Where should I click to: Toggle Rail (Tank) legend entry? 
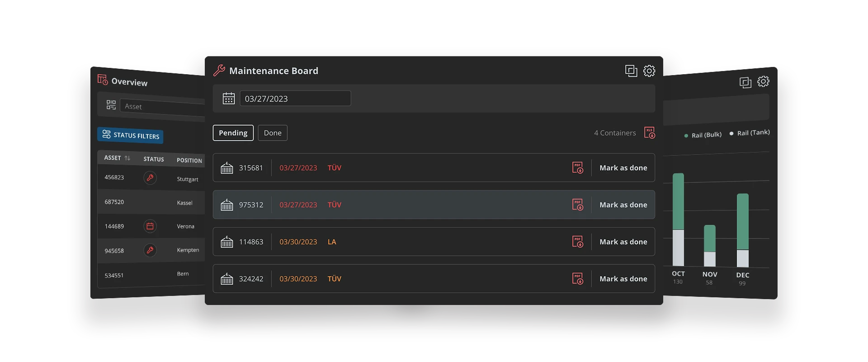coord(750,133)
